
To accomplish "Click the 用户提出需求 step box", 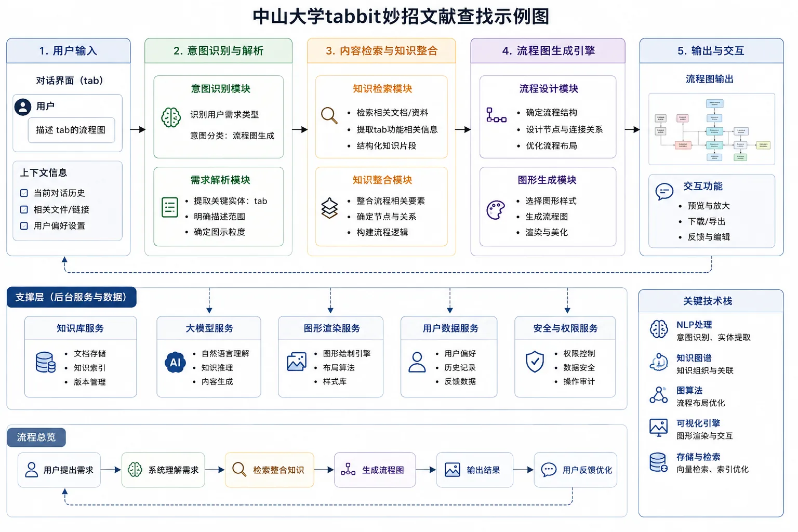I will pyautogui.click(x=59, y=470).
